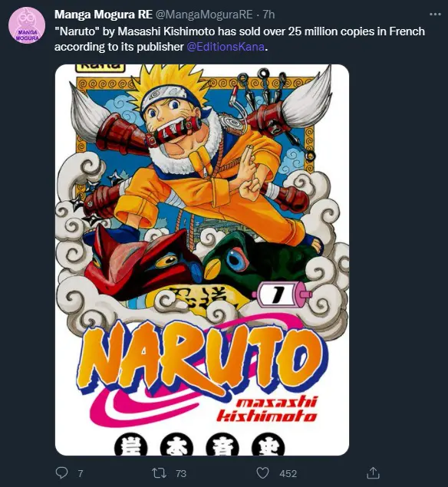The height and width of the screenshot is (487, 448).
Task: Click the yellow Kana publisher logo on cover
Action: click(x=100, y=68)
